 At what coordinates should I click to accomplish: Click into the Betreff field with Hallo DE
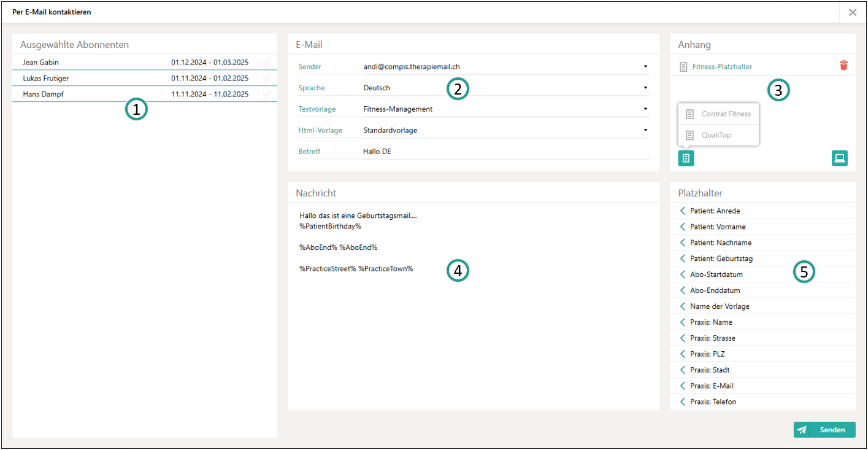[x=504, y=152]
